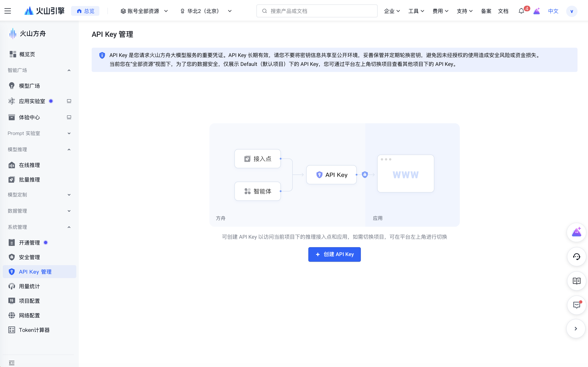Click the 总览 home button
The image size is (588, 367).
tap(85, 11)
